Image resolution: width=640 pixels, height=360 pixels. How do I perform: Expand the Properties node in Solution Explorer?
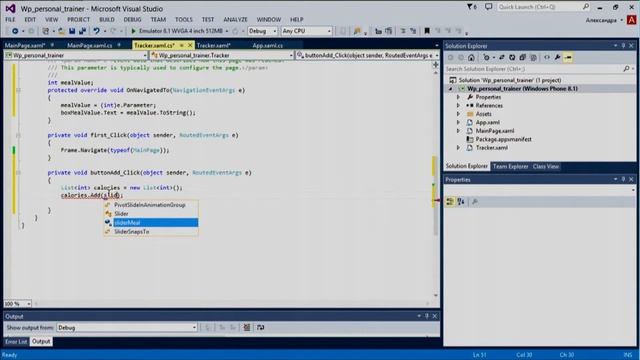coord(458,97)
